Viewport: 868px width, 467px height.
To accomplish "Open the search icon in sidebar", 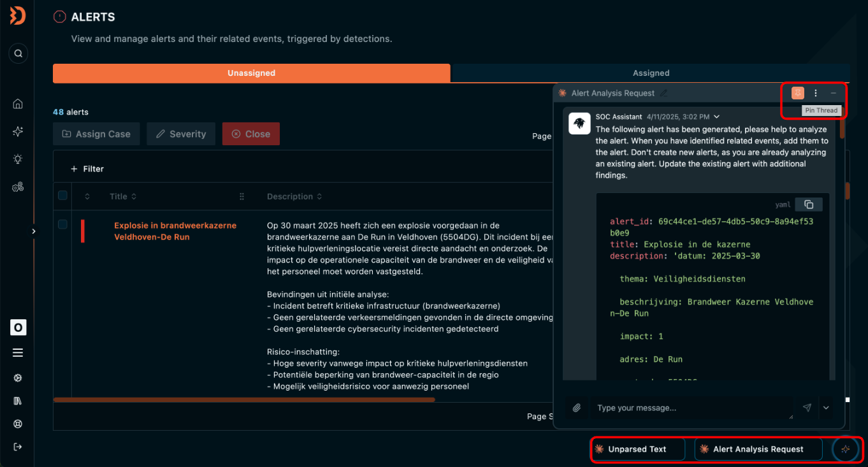I will 18,54.
